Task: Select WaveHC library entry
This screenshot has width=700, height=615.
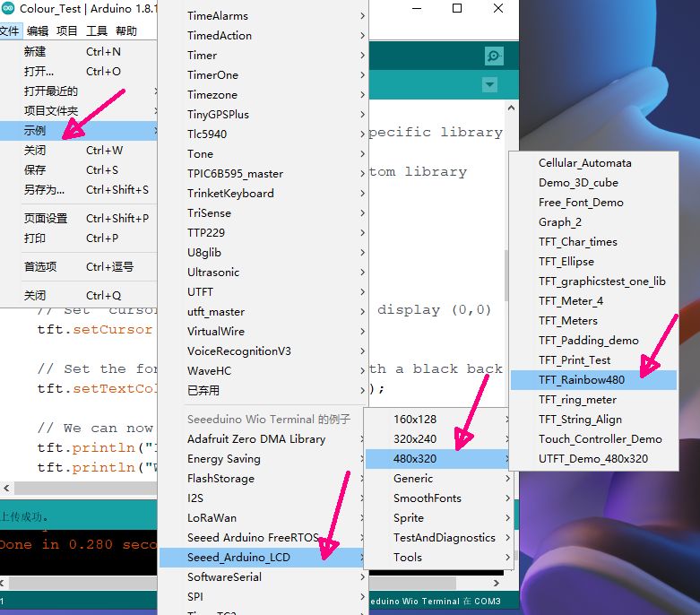Action: 264,370
